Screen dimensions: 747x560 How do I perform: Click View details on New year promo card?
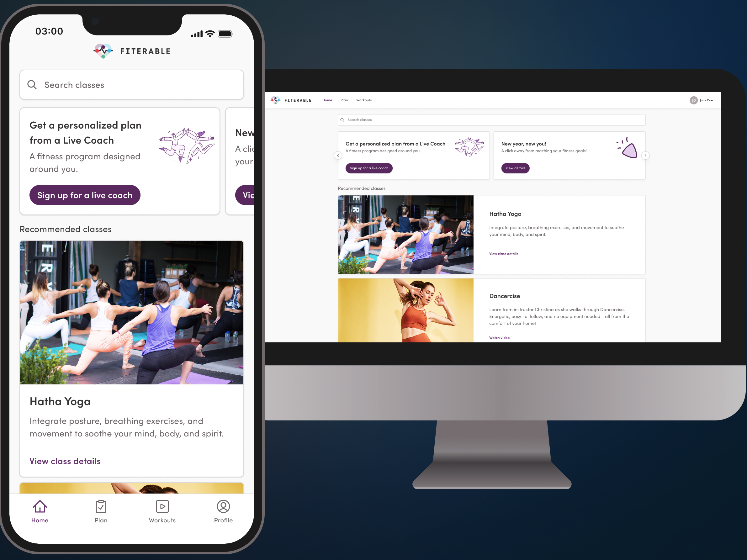[516, 168]
